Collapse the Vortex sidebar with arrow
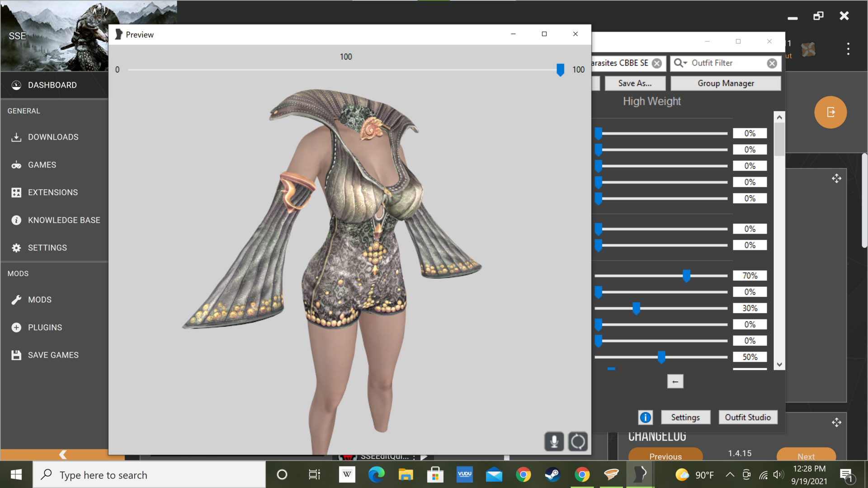Viewport: 868px width, 488px height. pos(62,455)
